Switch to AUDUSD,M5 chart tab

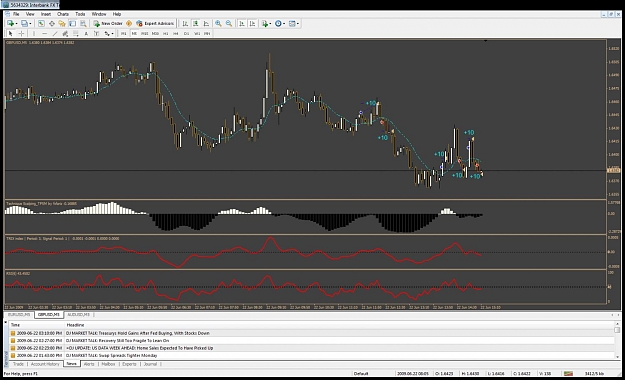tap(79, 315)
